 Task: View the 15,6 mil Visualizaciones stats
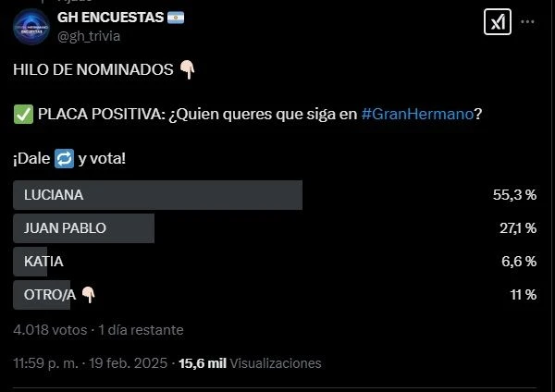pyautogui.click(x=264, y=363)
